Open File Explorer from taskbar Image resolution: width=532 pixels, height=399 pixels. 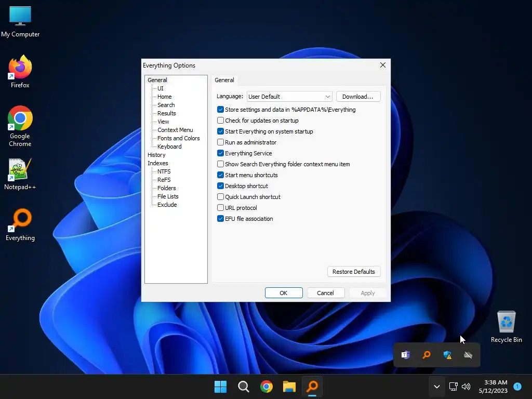(x=289, y=387)
